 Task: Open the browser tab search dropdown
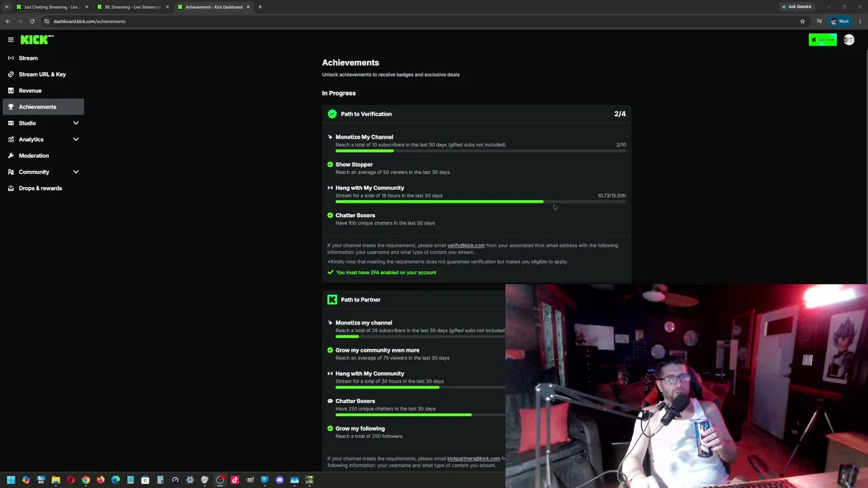pyautogui.click(x=7, y=7)
